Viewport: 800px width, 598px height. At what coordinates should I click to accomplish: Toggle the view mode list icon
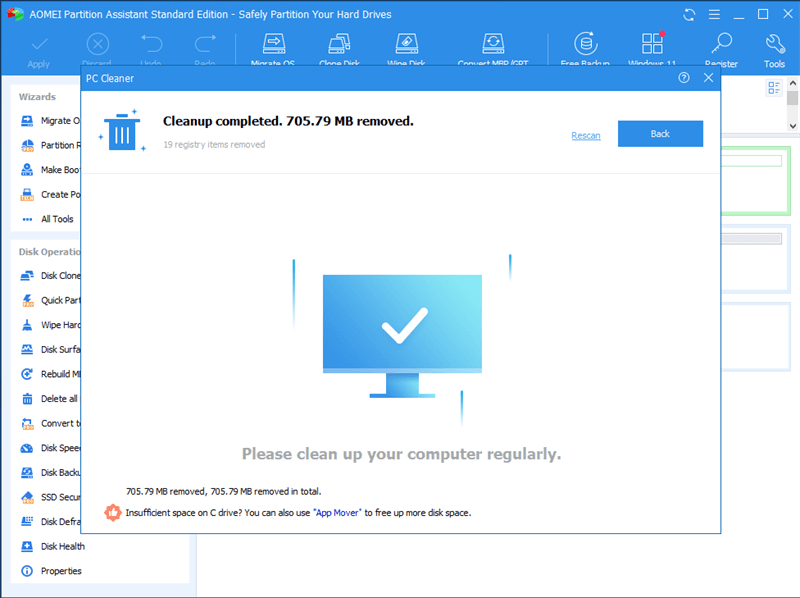click(x=773, y=88)
